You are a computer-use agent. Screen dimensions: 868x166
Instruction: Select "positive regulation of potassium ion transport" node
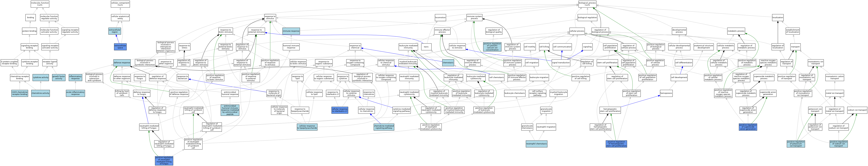tap(796, 144)
